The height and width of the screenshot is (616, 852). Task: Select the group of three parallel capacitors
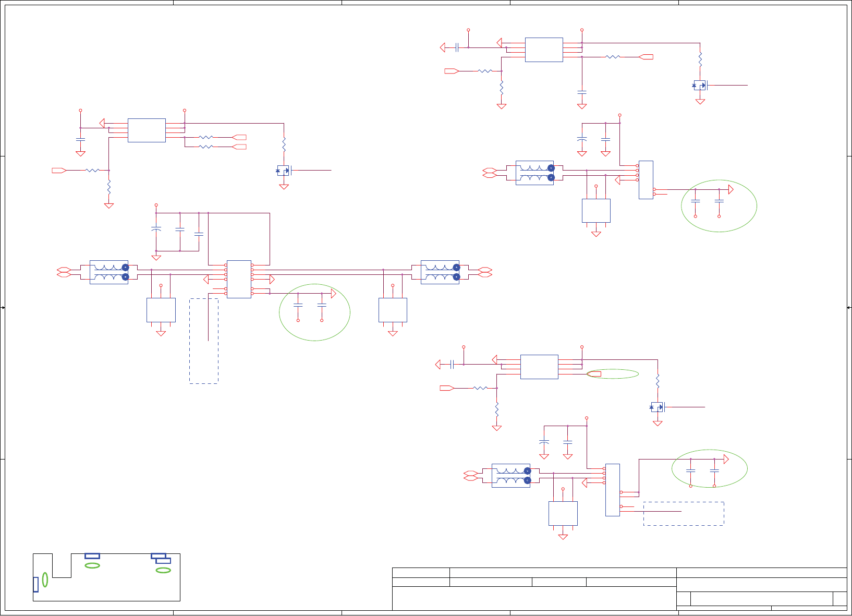coord(177,232)
